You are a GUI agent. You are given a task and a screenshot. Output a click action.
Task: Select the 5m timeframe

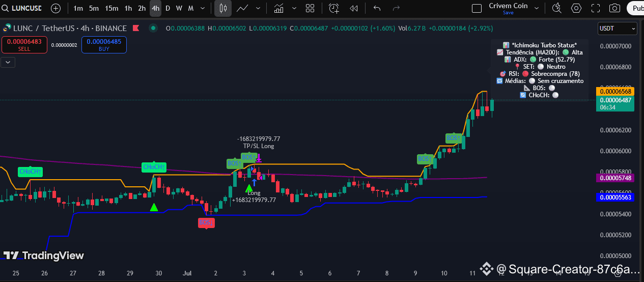(x=94, y=8)
